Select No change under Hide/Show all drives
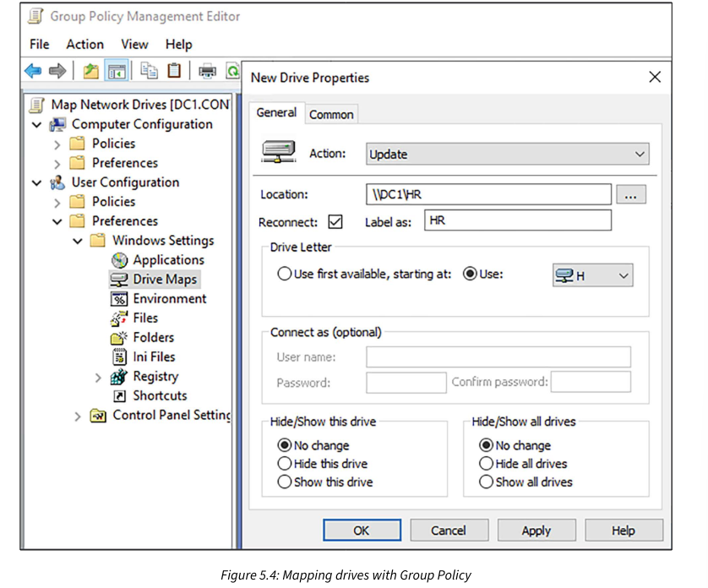 click(486, 445)
